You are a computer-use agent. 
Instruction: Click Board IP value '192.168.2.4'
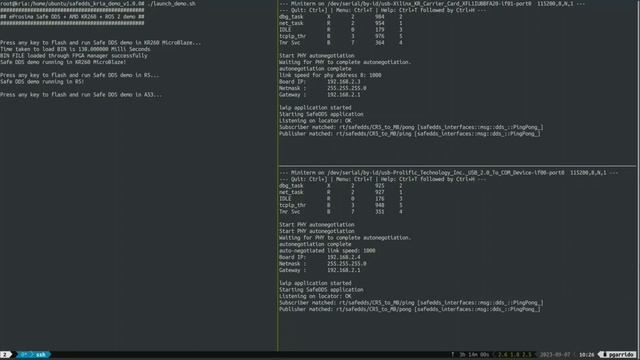pyautogui.click(x=344, y=257)
